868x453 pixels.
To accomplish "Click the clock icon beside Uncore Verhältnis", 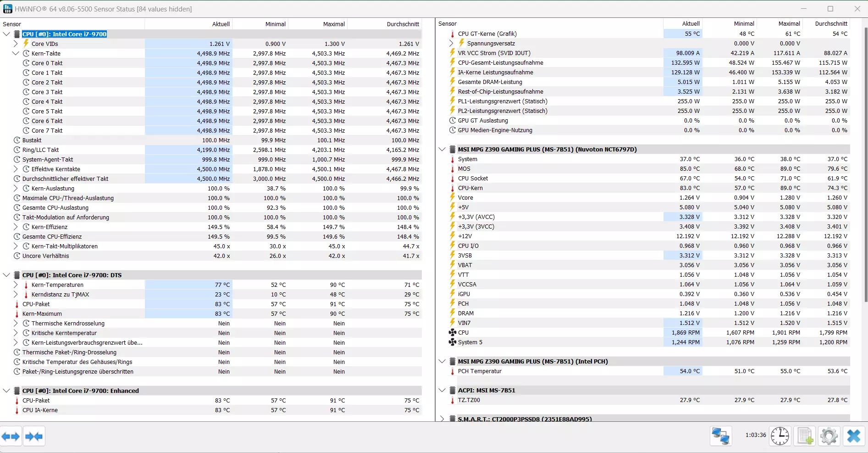I will click(17, 256).
